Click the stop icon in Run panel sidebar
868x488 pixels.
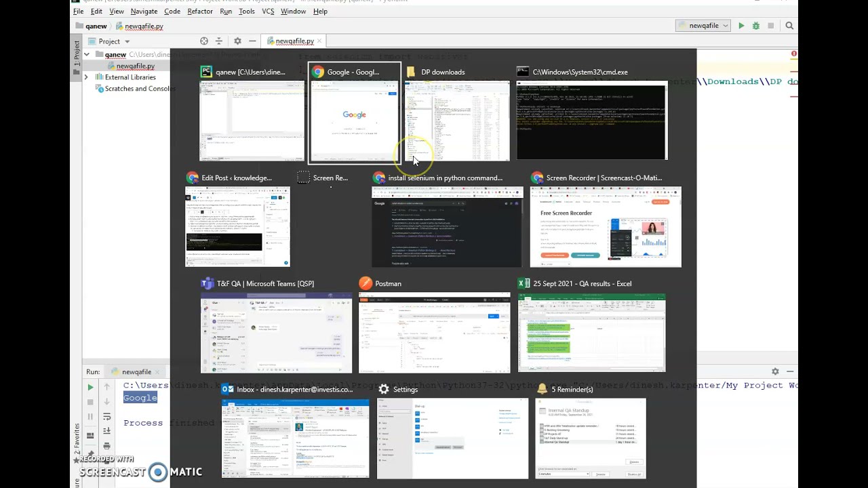[90, 402]
